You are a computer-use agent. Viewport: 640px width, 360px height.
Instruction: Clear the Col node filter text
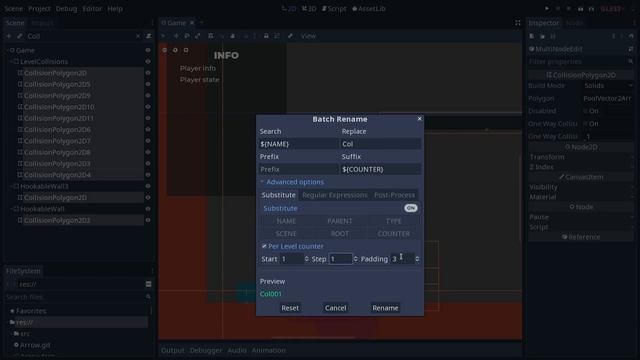pyautogui.click(x=138, y=36)
